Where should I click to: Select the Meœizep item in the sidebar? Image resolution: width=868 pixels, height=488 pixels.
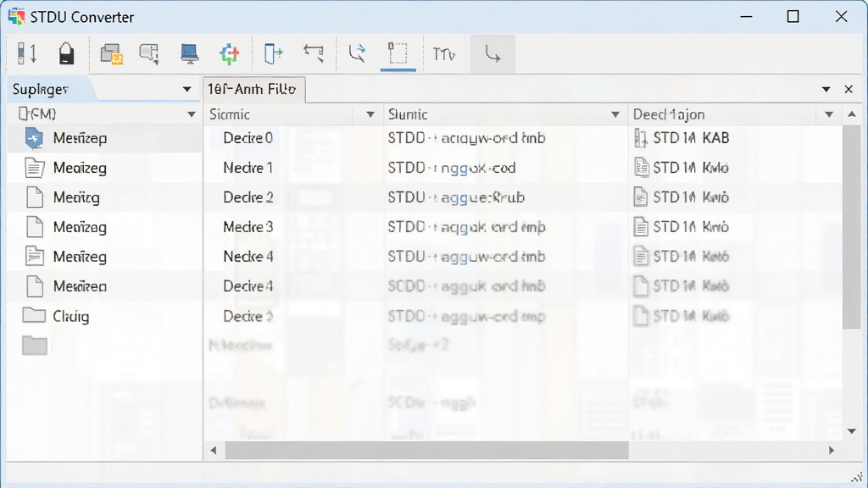pos(80,138)
